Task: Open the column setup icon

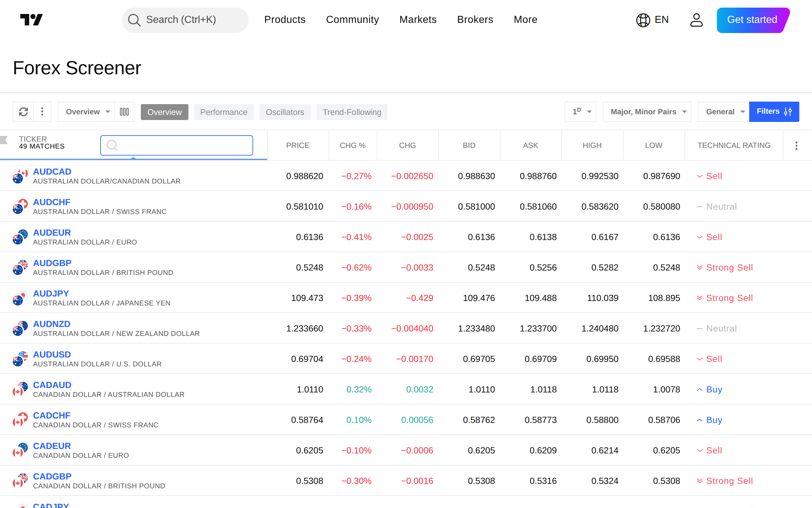Action: click(124, 111)
